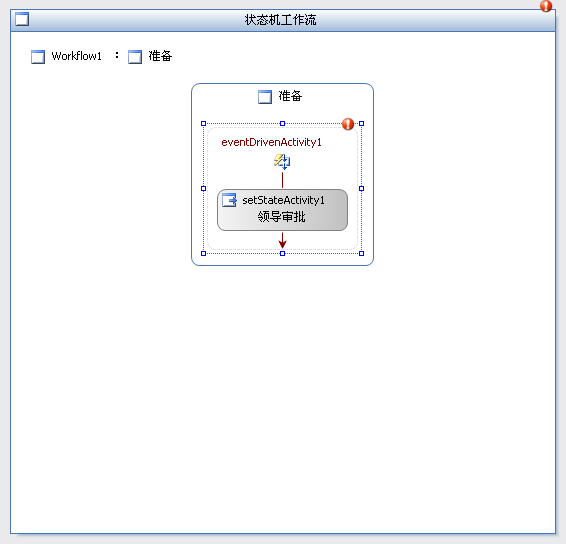Open the red error badge on the workflow header
566x544 pixels.
coord(546,6)
